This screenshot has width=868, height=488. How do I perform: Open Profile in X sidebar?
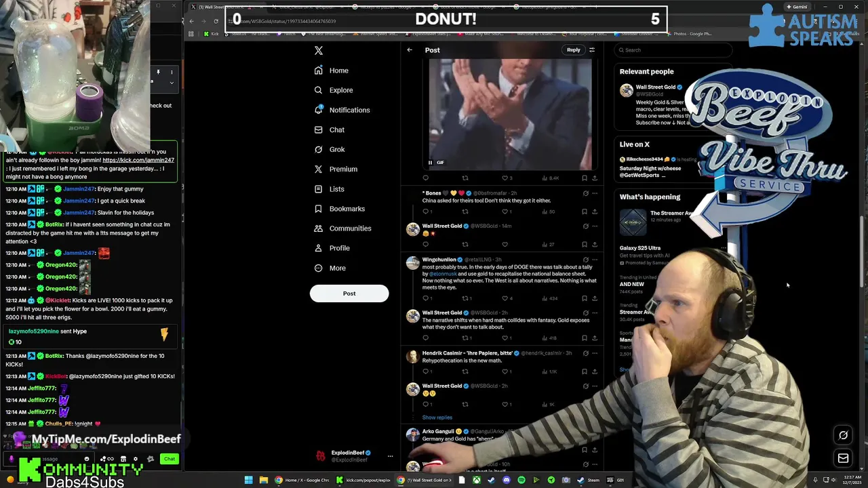pos(332,248)
